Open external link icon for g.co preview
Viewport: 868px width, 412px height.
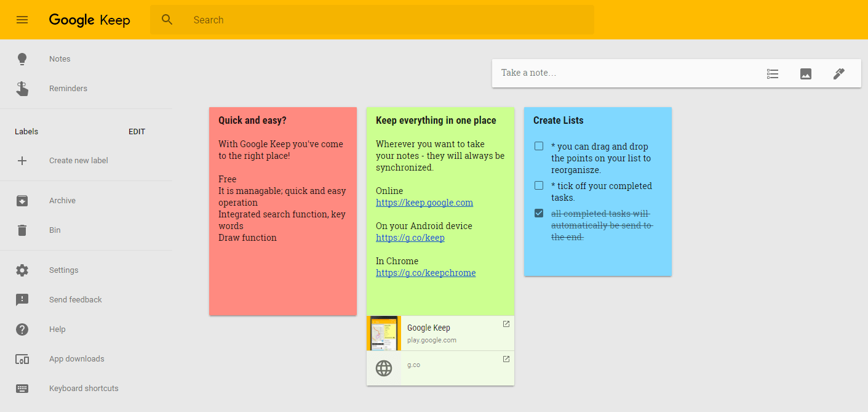506,359
